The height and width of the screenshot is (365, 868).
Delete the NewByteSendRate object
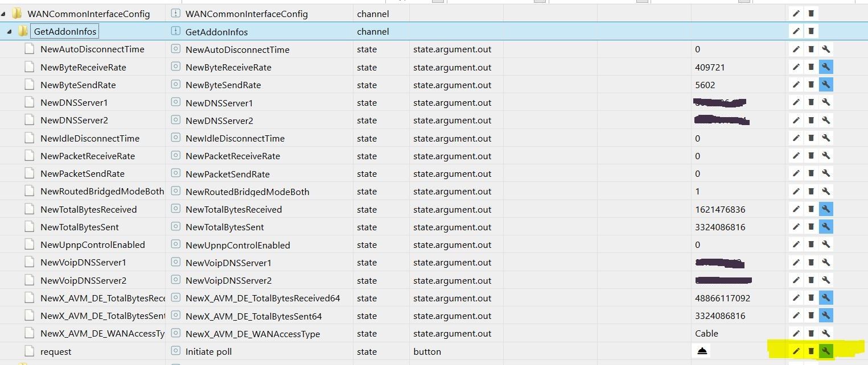tap(811, 85)
